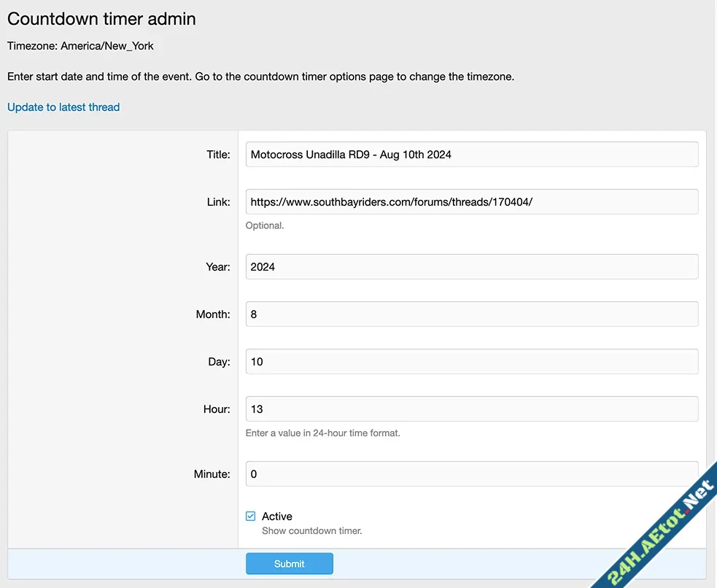
Task: Open the Update to latest thread link
Action: [63, 107]
